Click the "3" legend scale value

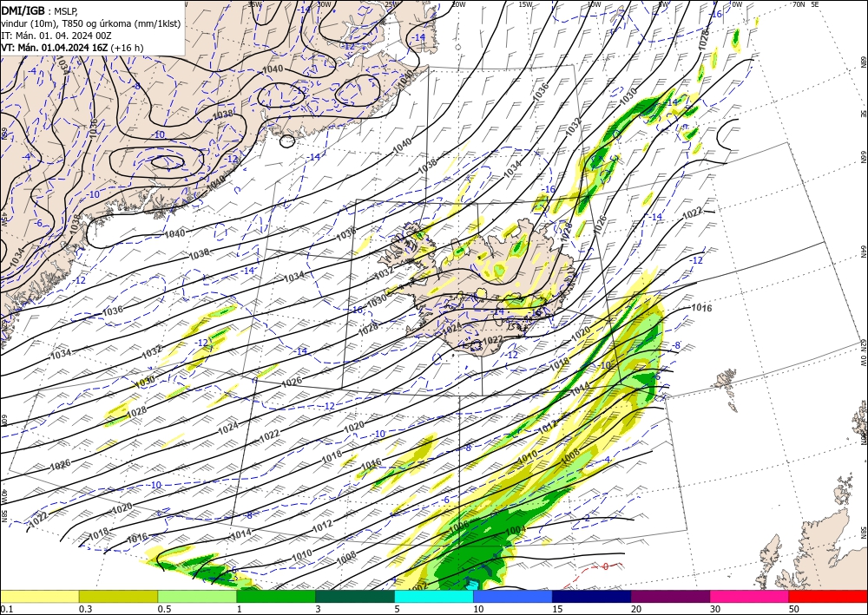(319, 609)
